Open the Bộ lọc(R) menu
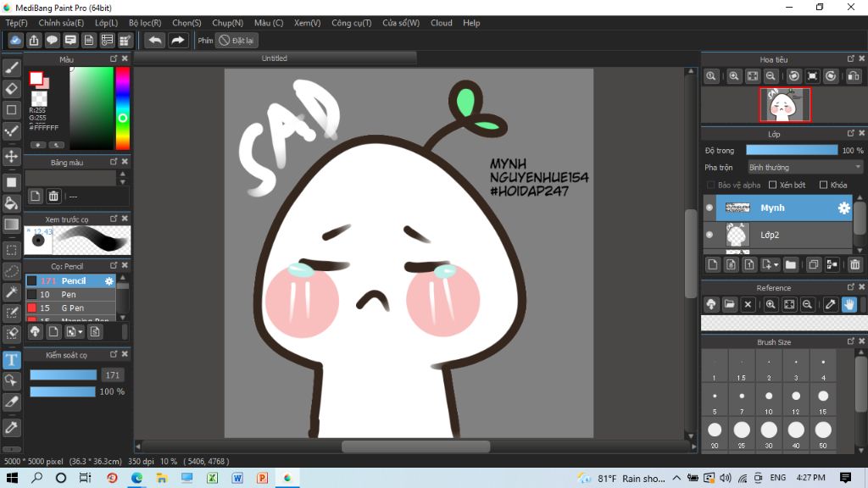The width and height of the screenshot is (868, 488). coord(145,23)
